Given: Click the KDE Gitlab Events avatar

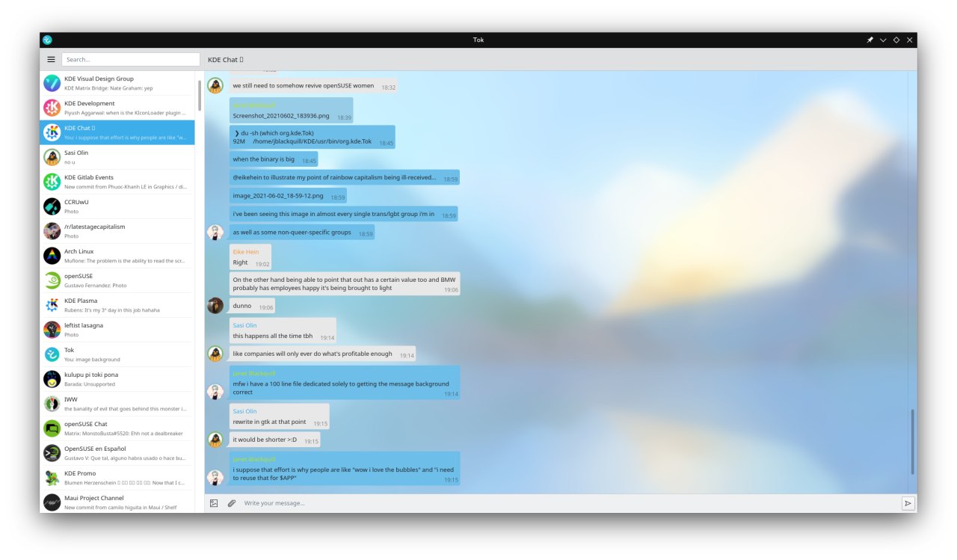Looking at the screenshot, I should tap(52, 182).
